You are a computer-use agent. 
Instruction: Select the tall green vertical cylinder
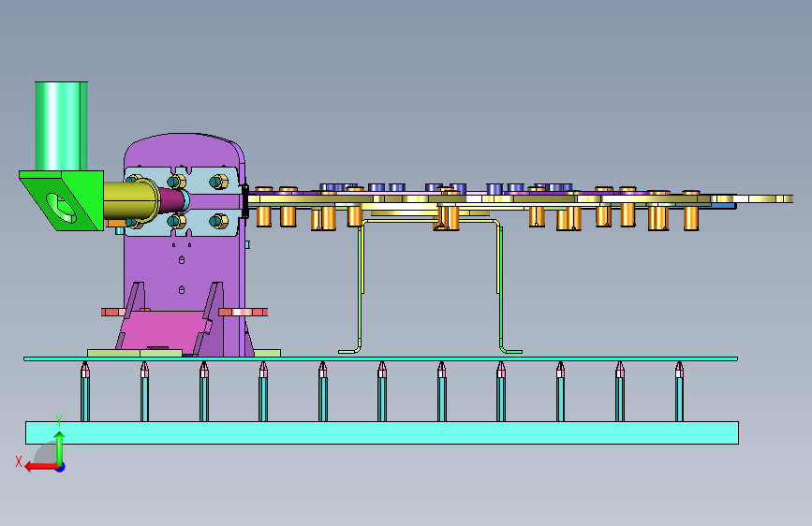61,125
